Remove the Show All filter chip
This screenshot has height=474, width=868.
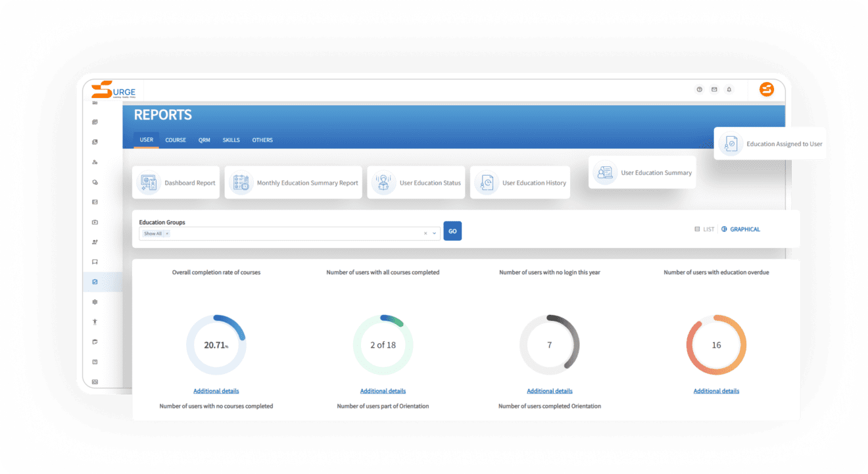[x=167, y=233]
